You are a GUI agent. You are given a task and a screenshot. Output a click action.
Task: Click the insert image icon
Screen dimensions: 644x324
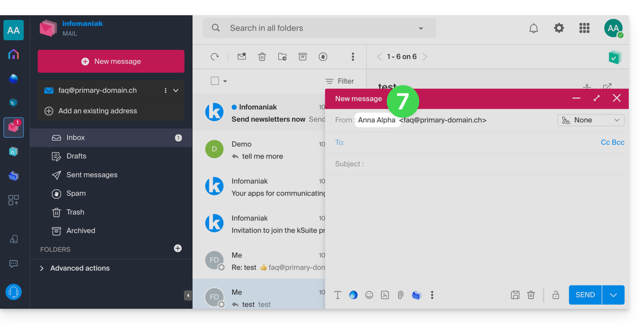385,295
